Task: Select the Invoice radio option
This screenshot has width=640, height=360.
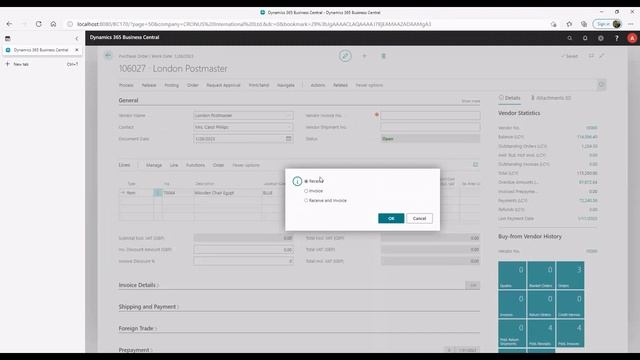Action: 313,191
